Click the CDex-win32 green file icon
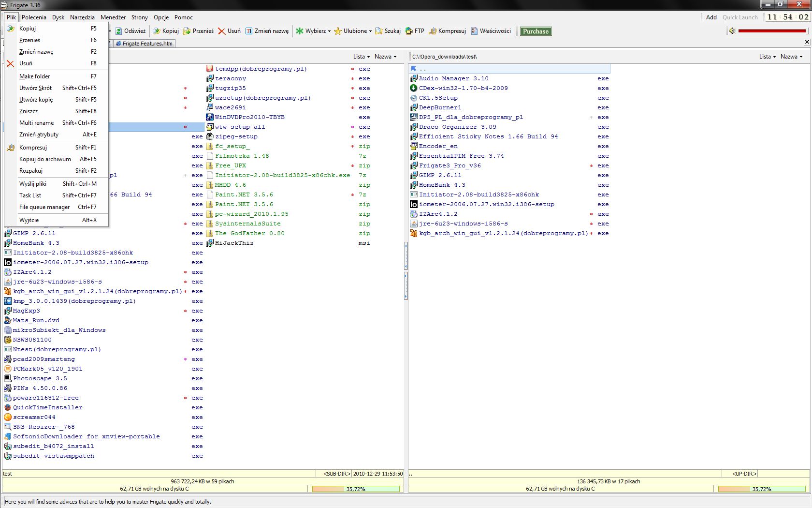The height and width of the screenshot is (508, 812). click(413, 88)
